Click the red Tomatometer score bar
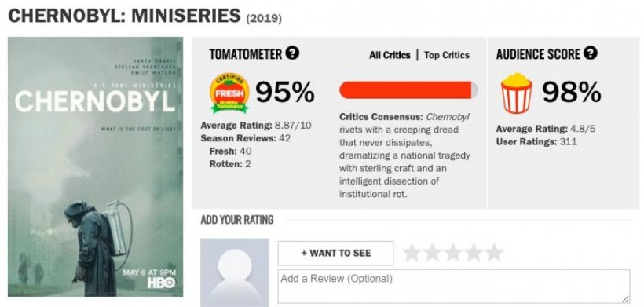Image resolution: width=644 pixels, height=307 pixels. pyautogui.click(x=408, y=90)
